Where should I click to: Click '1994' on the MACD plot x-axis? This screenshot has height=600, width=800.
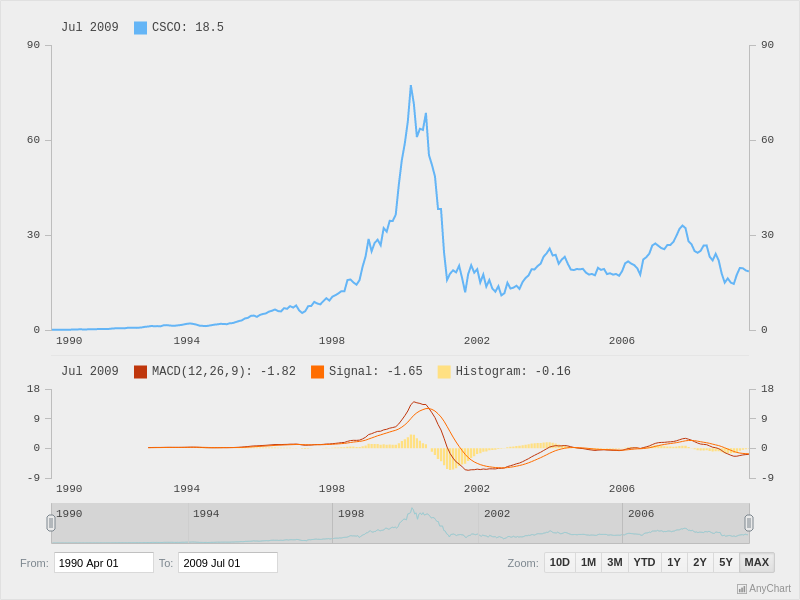pos(186,488)
